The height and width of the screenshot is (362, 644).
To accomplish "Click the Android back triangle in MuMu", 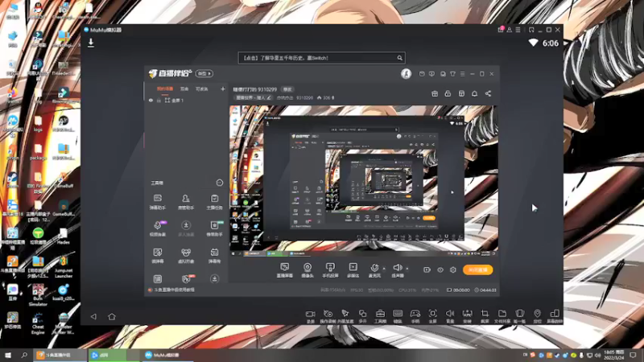I will [x=93, y=316].
